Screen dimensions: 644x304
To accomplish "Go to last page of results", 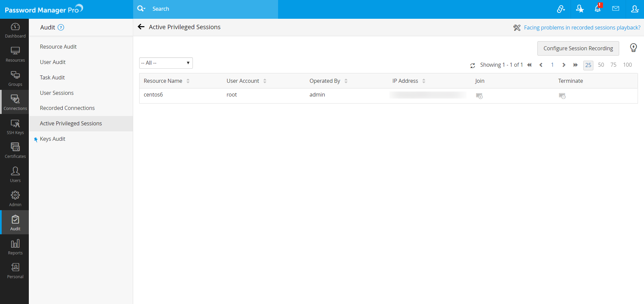I will 575,65.
